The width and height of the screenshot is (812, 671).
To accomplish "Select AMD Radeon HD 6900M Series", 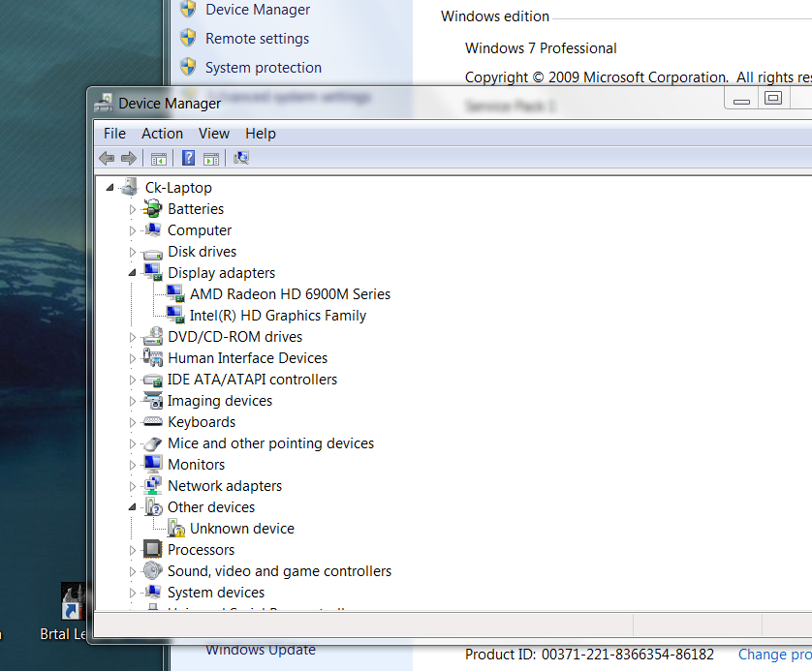I will [290, 293].
